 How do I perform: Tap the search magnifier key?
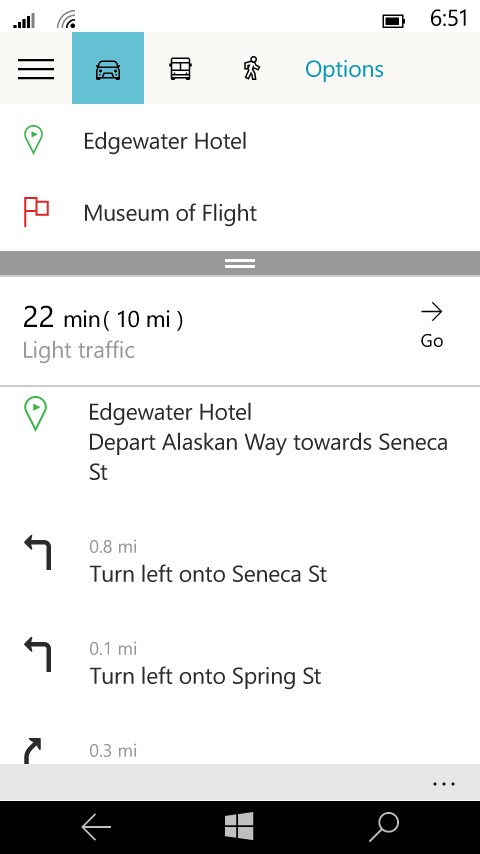pos(384,827)
